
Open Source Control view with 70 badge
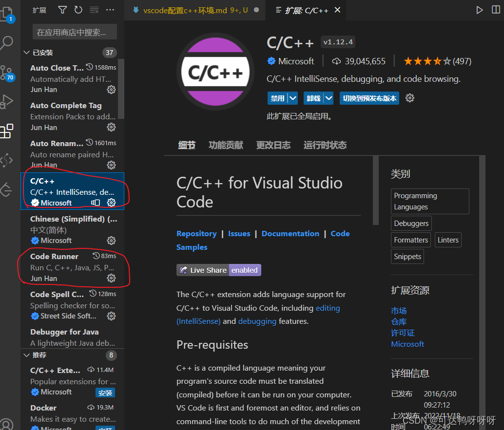point(6,73)
